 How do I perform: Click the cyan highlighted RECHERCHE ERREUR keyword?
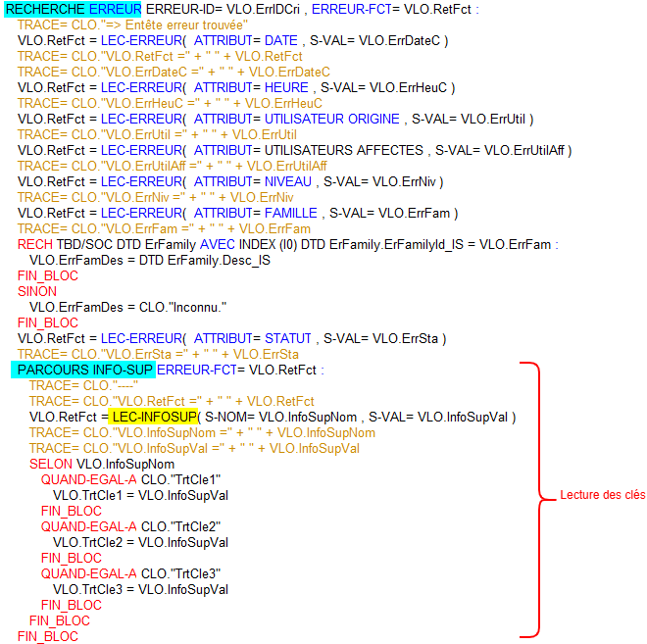tap(74, 9)
